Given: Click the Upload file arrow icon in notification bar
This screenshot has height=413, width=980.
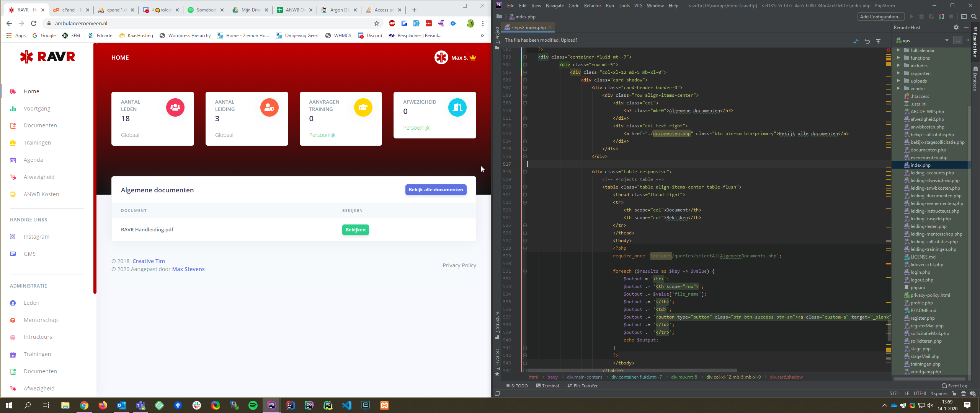Looking at the screenshot, I should pyautogui.click(x=878, y=41).
